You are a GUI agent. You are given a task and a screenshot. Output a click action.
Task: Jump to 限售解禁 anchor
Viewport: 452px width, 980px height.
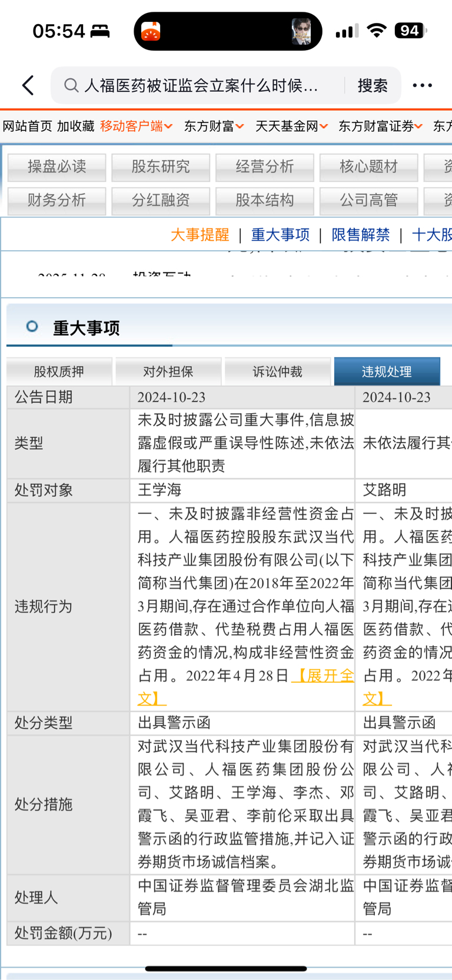(361, 235)
